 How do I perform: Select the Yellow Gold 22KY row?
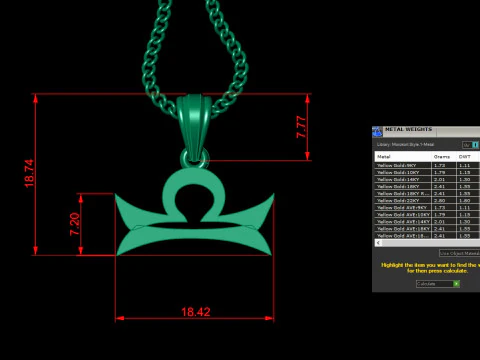pyautogui.click(x=427, y=200)
